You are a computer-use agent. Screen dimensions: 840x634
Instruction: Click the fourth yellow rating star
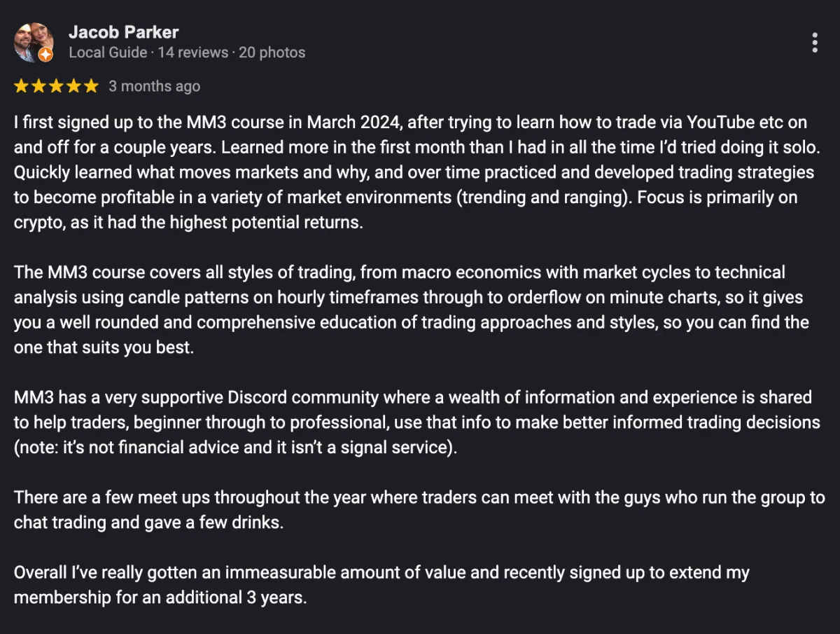click(x=74, y=86)
